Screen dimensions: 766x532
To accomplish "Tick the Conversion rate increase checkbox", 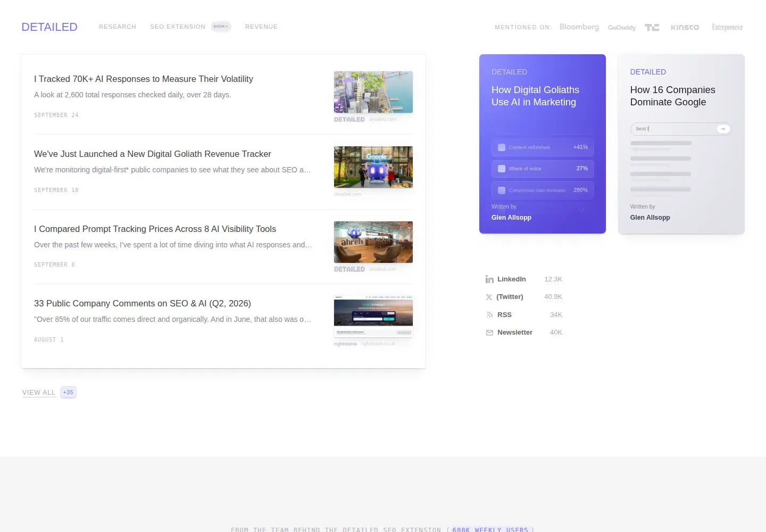I will pos(502,190).
